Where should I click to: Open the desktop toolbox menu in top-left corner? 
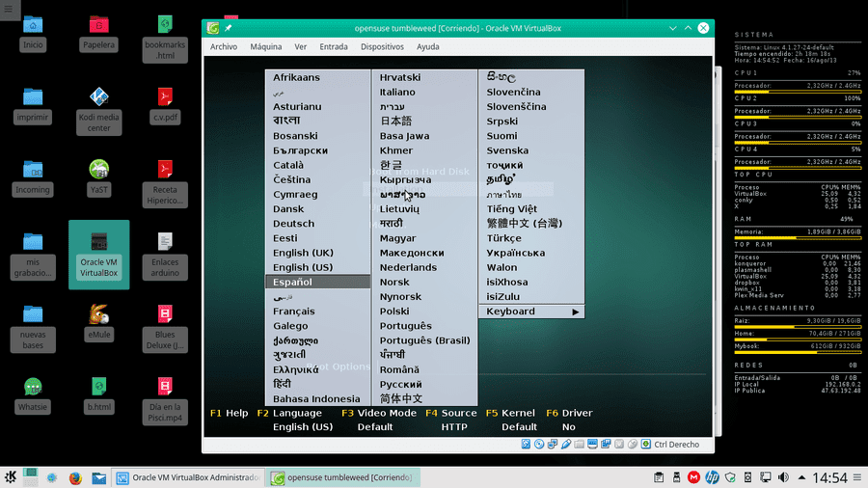9,9
